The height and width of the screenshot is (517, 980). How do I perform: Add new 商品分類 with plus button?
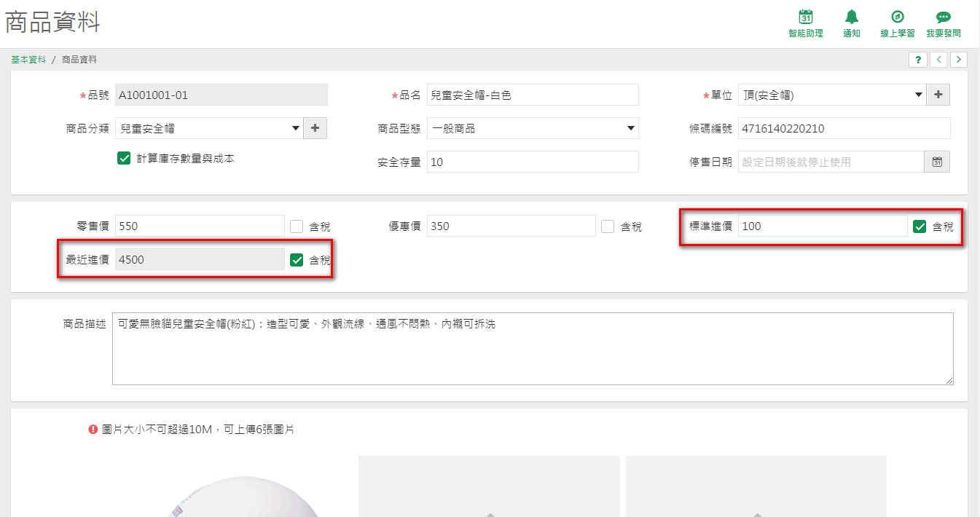coord(315,128)
